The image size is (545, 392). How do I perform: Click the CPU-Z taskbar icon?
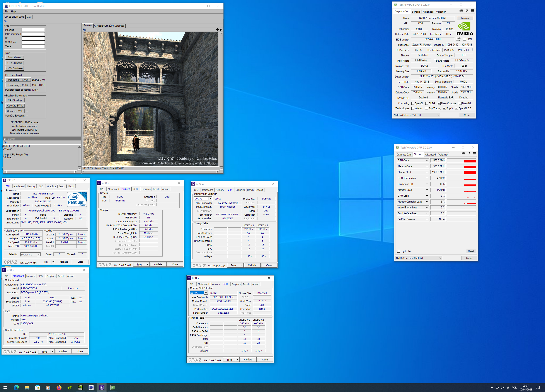[102, 387]
